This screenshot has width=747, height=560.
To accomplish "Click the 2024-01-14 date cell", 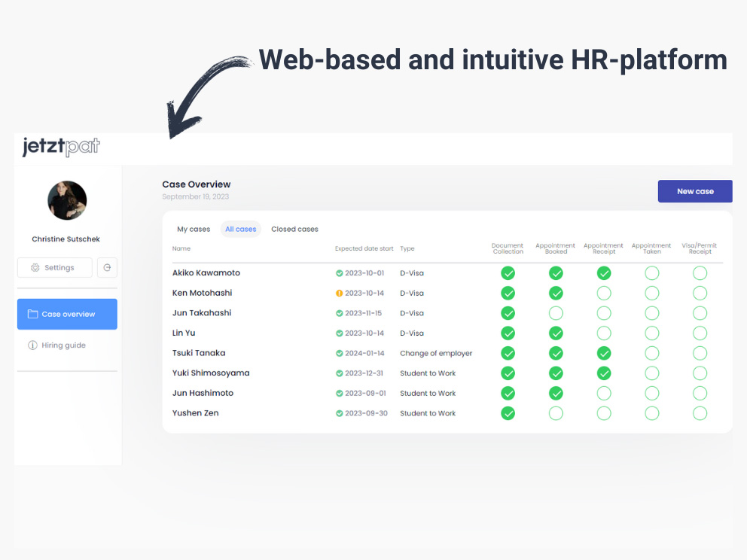I will pyautogui.click(x=364, y=353).
